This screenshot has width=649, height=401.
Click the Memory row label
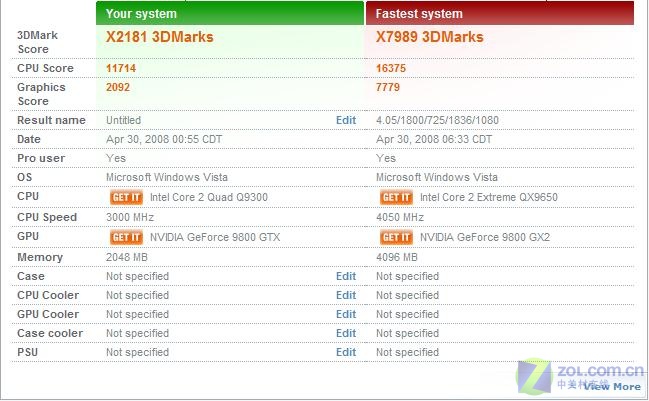point(40,258)
